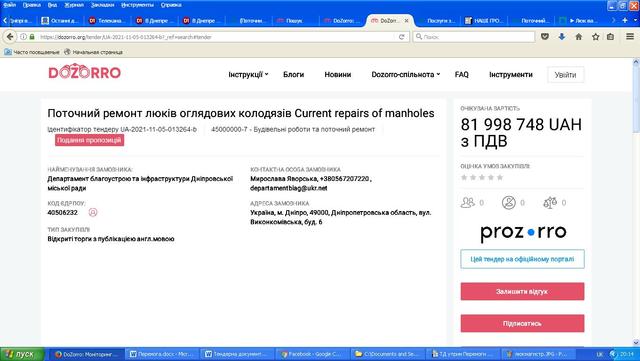Switch to the Телекана... browser tab
640x361 pixels.
click(107, 20)
